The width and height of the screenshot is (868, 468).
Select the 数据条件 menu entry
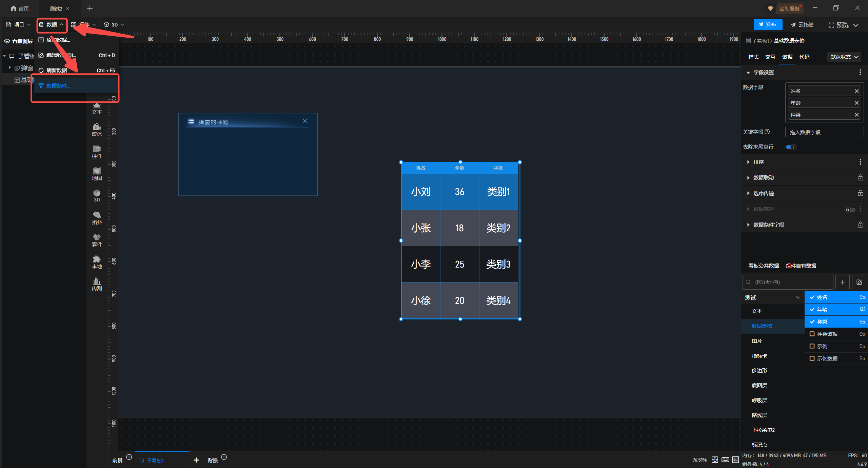click(x=58, y=86)
